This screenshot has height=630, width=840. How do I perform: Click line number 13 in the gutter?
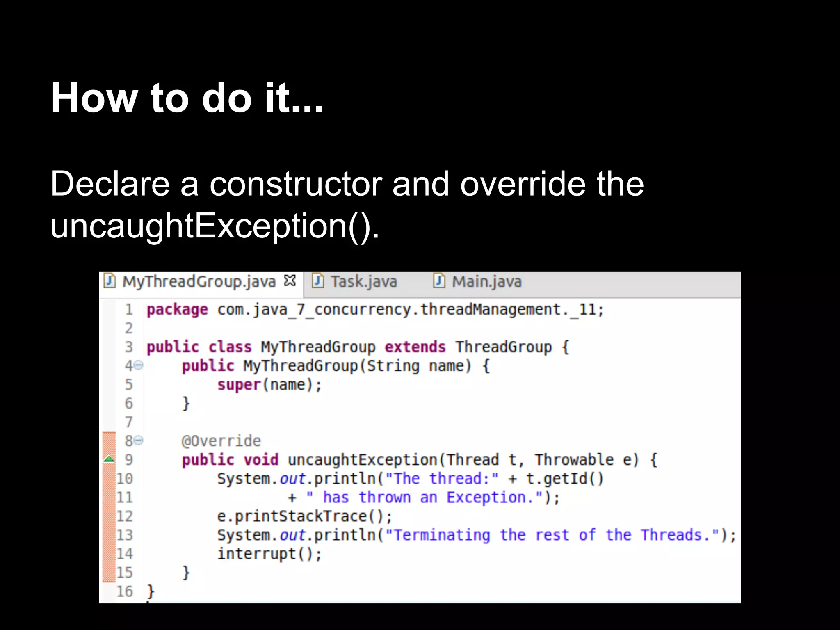click(125, 535)
